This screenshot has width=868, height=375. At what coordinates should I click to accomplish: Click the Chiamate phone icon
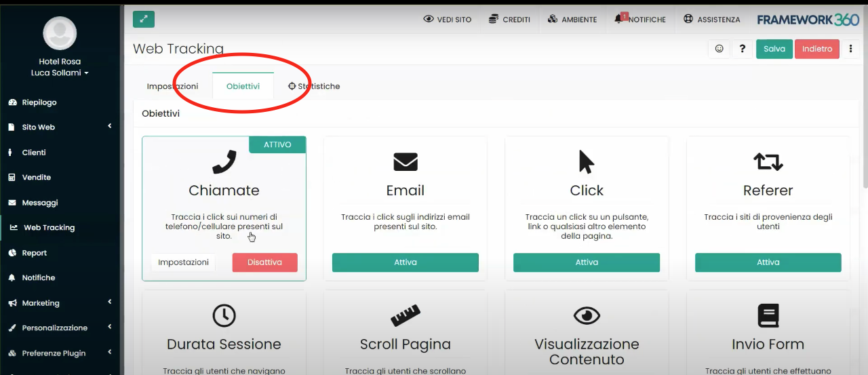point(224,162)
